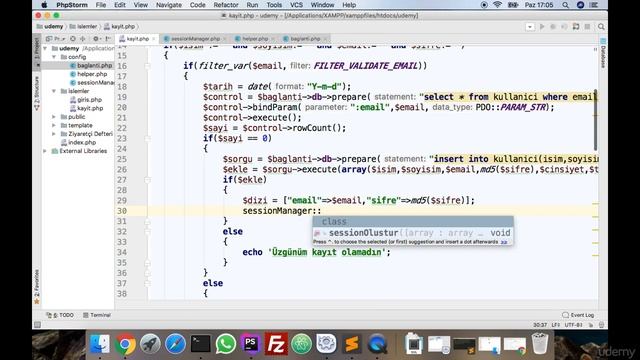This screenshot has height=360, width=640.
Task: Open the VCS menu
Action: coord(296,5)
